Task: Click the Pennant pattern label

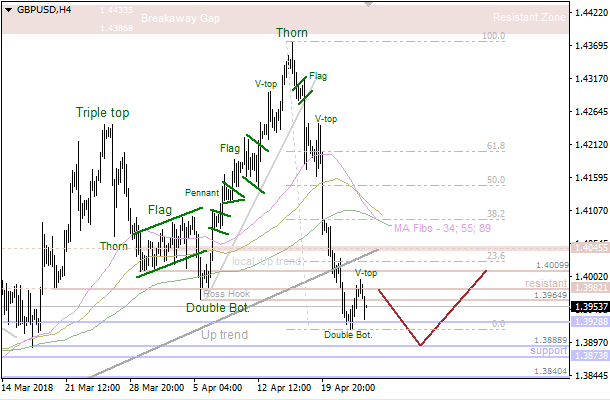Action: click(201, 192)
